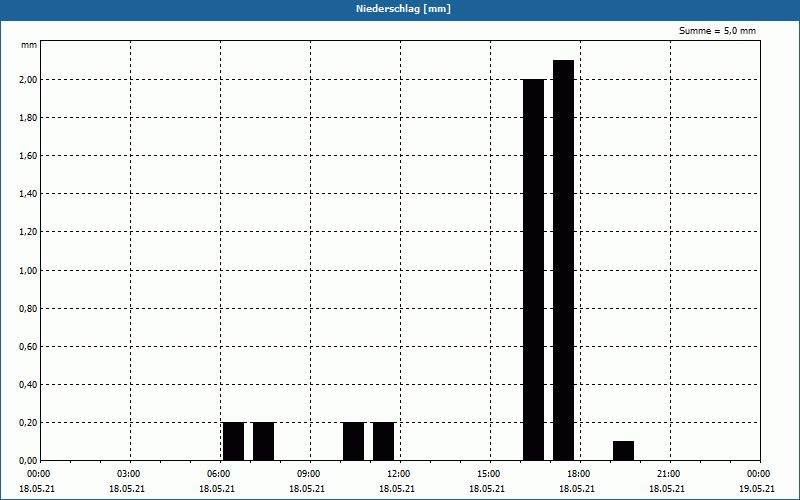The width and height of the screenshot is (800, 500).
Task: Click the Niederschlag [mm] chart title
Action: coord(403,9)
